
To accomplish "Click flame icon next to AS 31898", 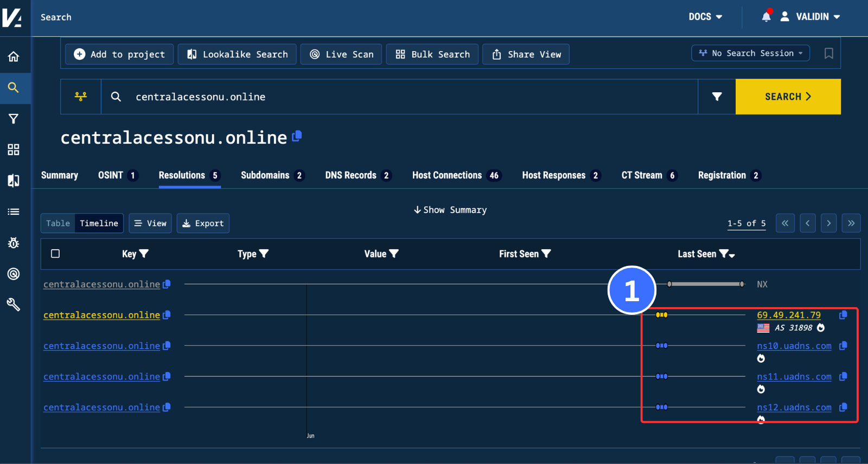I will (x=821, y=328).
